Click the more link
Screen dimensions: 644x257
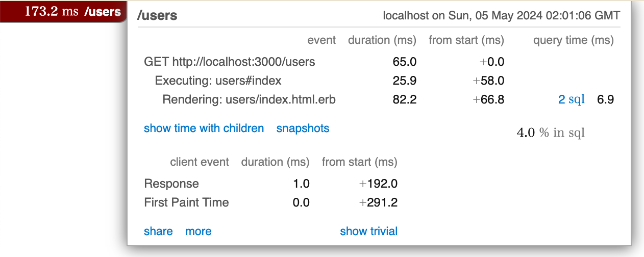coord(198,232)
